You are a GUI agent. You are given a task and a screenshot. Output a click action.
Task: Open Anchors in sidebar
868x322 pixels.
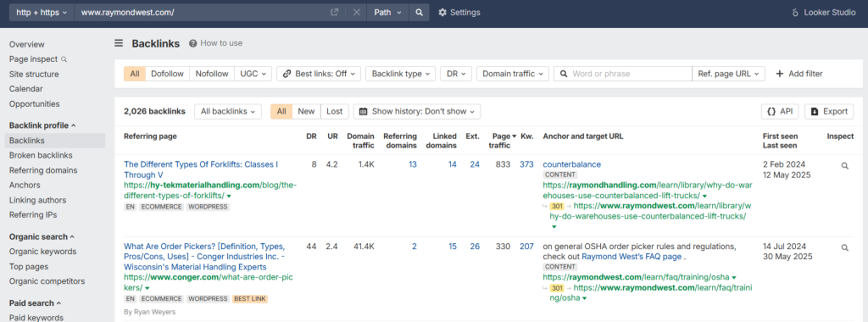point(25,185)
